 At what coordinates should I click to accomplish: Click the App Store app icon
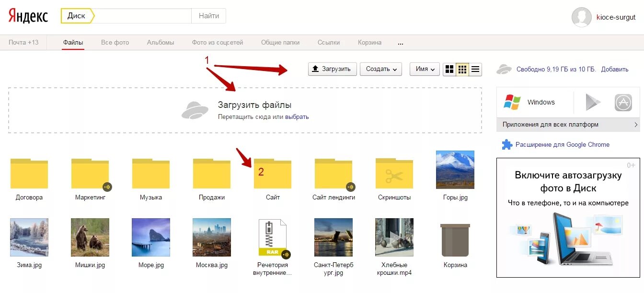(623, 102)
